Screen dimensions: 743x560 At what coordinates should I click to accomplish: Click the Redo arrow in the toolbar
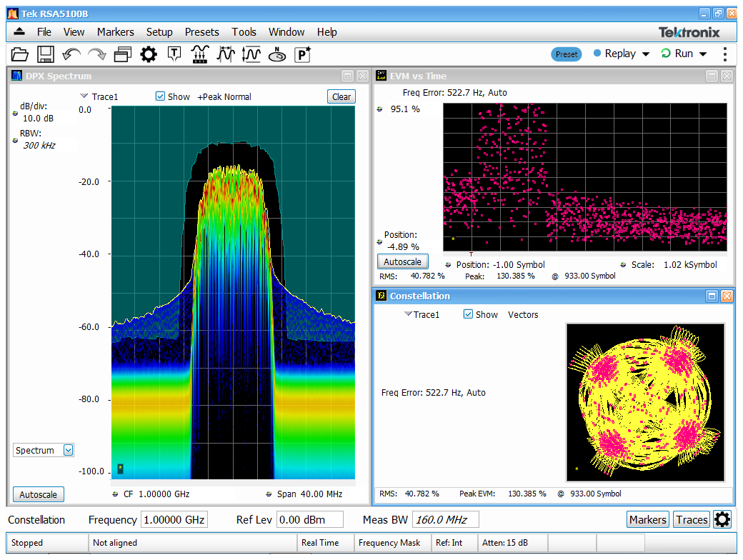[95, 54]
